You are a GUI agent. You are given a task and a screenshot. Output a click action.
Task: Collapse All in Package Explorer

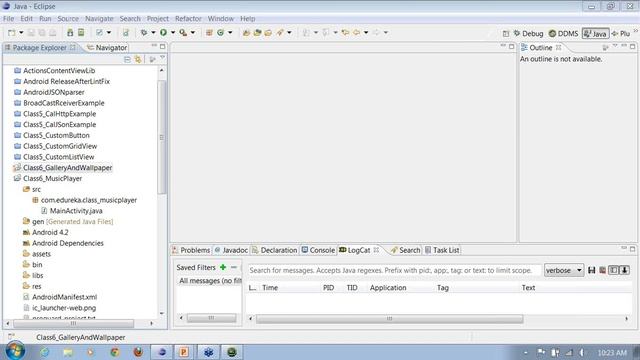point(127,60)
